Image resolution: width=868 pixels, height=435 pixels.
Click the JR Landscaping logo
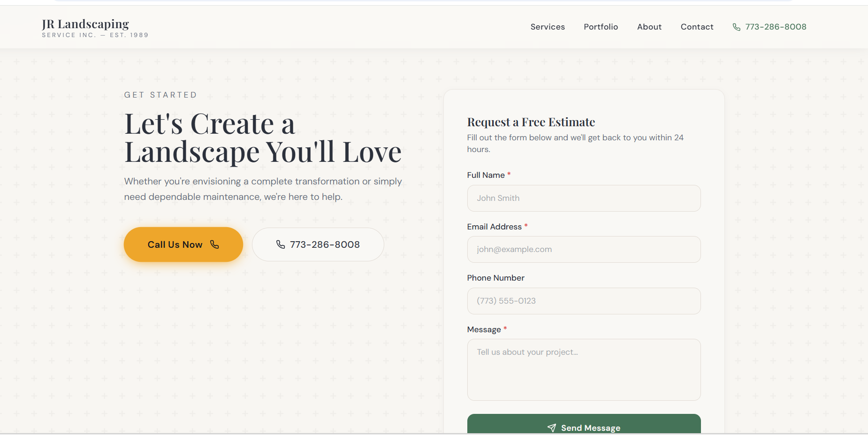tap(85, 23)
